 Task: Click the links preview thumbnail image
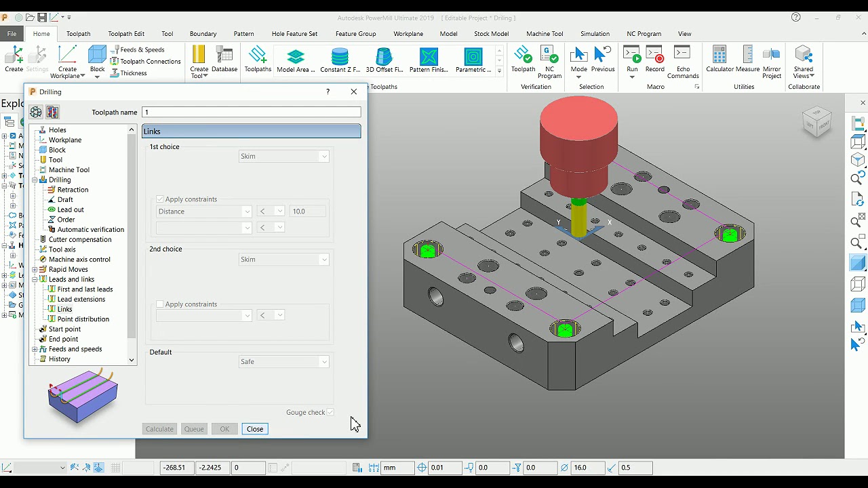click(83, 396)
